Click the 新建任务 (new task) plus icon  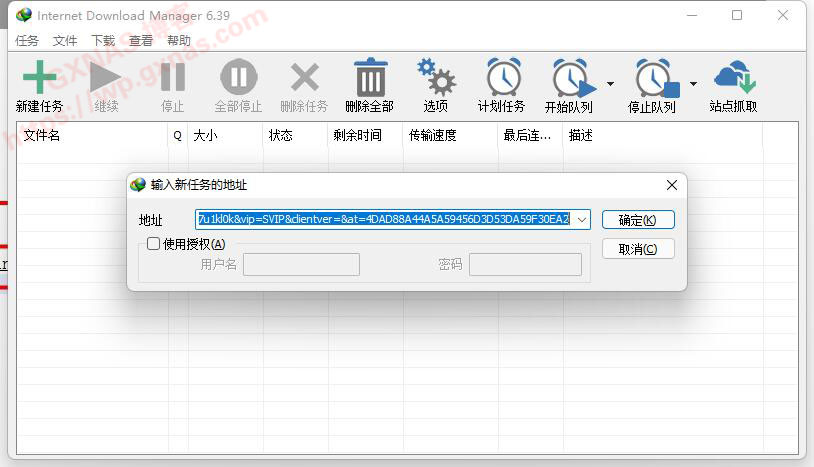click(x=39, y=78)
